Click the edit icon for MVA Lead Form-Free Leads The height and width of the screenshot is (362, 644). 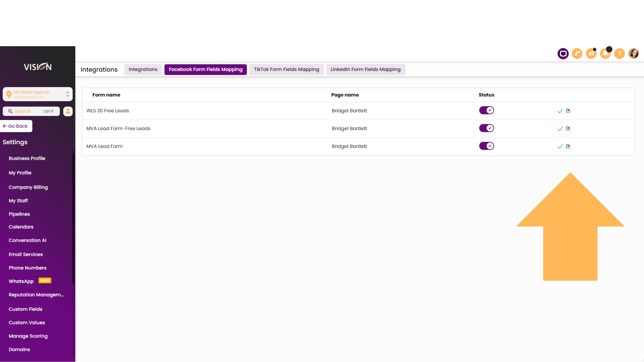pos(569,128)
